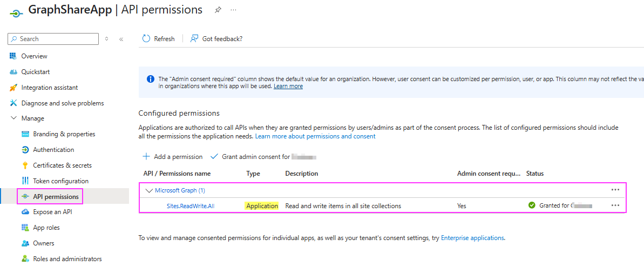Click the Description column header

click(x=301, y=174)
